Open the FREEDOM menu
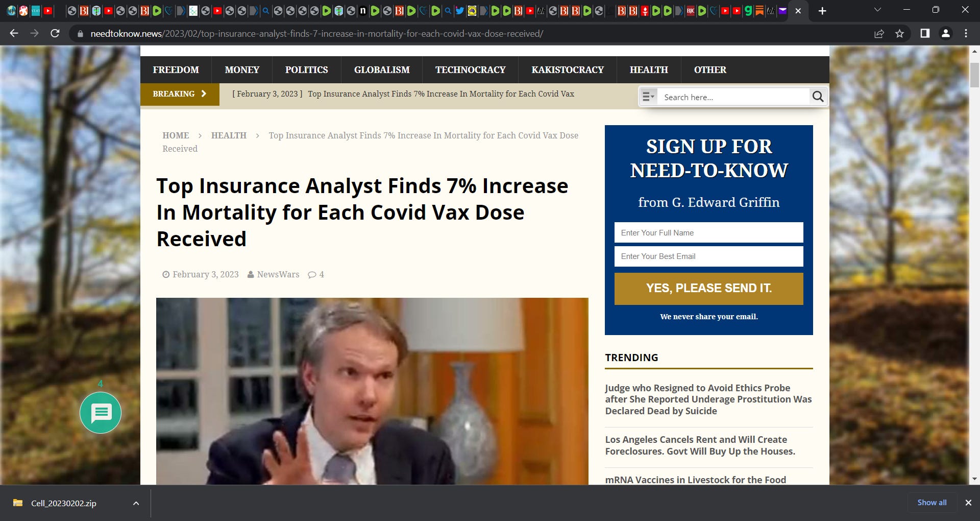The width and height of the screenshot is (980, 521). tap(176, 70)
